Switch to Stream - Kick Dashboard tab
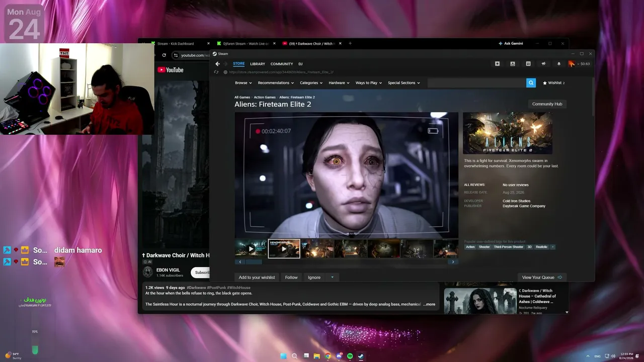Screen dimensions: 644x362 (x=176, y=43)
